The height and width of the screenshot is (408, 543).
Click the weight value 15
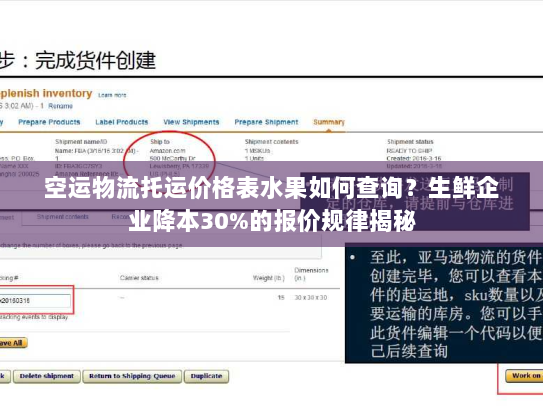(x=281, y=298)
